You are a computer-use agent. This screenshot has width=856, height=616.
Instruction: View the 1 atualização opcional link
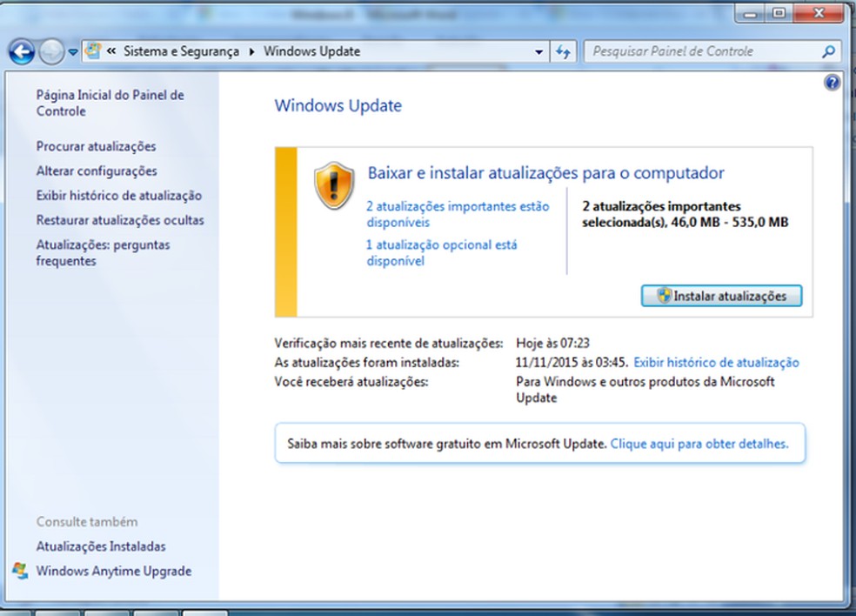click(x=442, y=253)
